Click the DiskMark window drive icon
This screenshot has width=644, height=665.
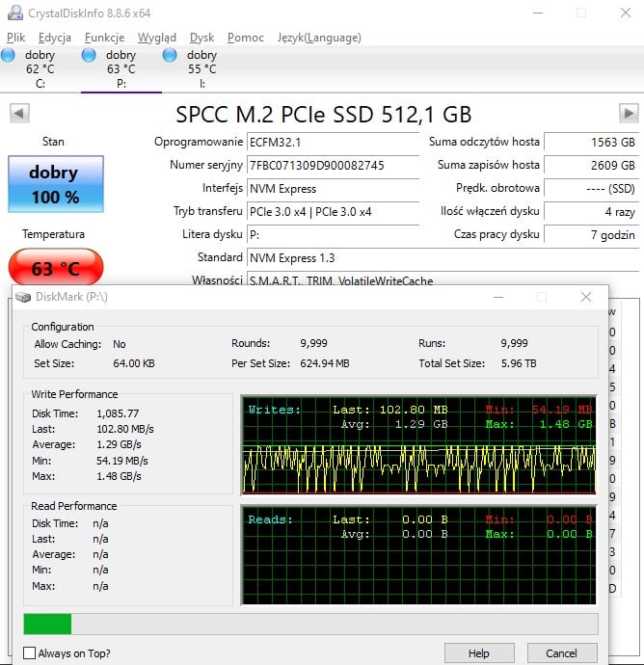click(x=23, y=297)
